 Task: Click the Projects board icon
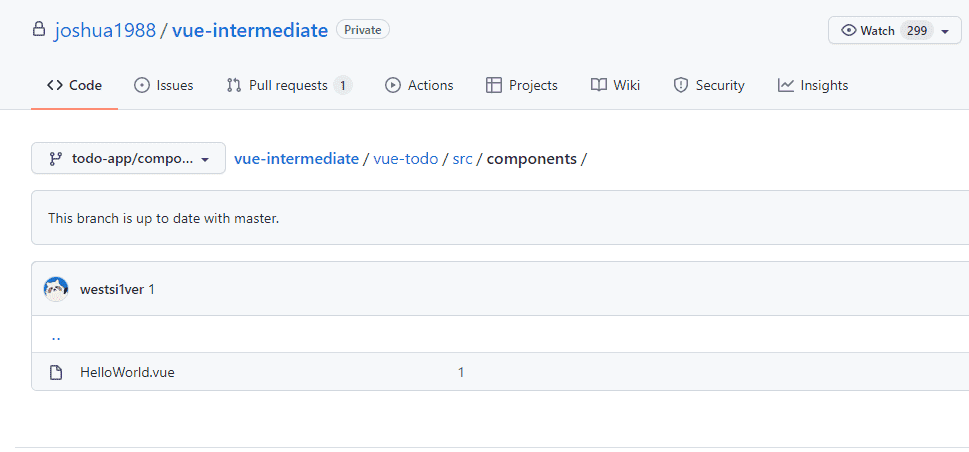coord(494,85)
